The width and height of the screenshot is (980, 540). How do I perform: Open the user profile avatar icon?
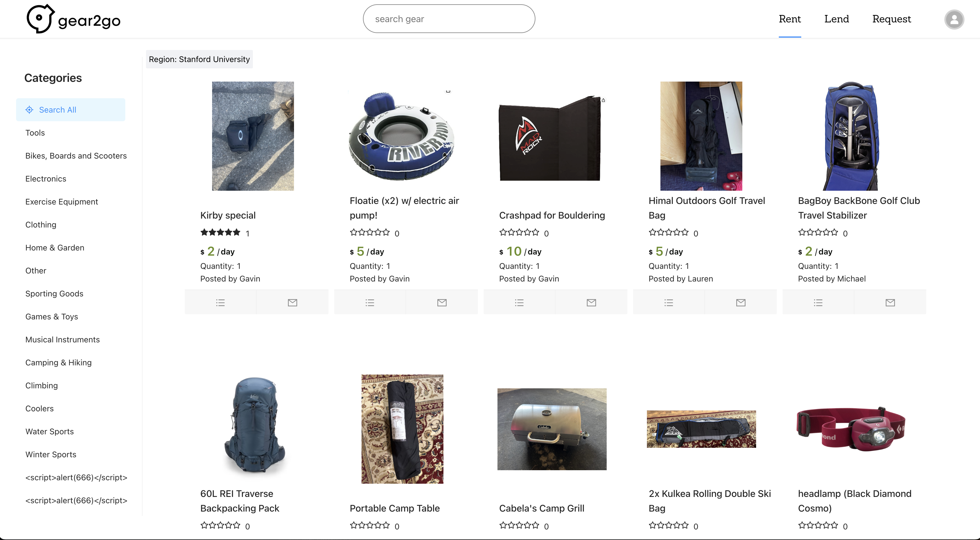click(x=954, y=19)
